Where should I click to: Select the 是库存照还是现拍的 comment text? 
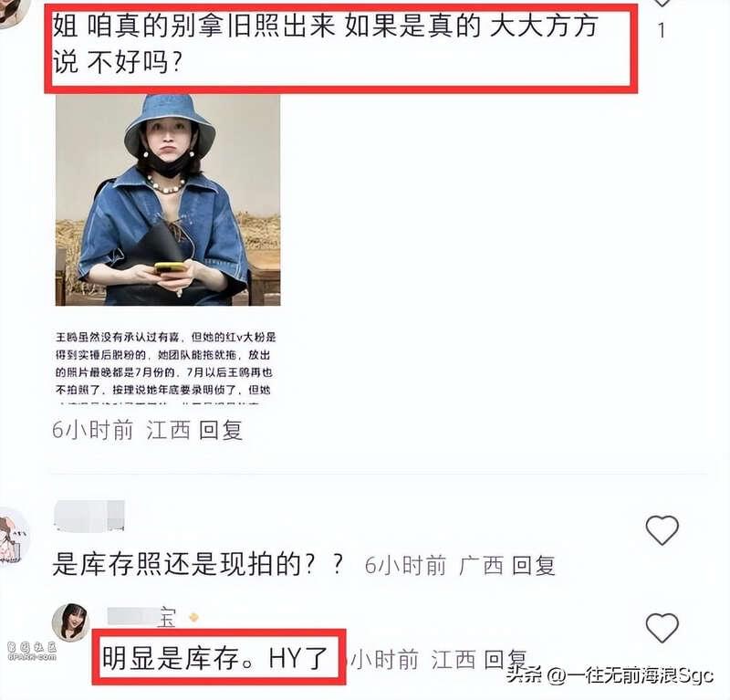coord(198,564)
